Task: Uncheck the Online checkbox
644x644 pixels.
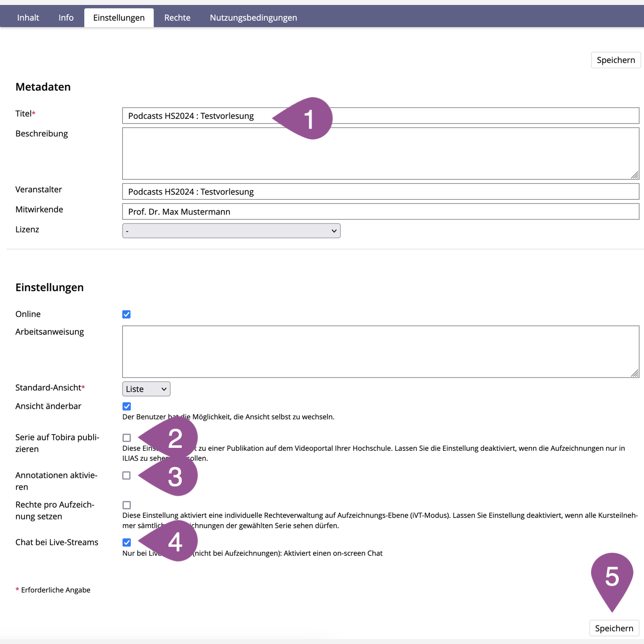Action: (127, 315)
